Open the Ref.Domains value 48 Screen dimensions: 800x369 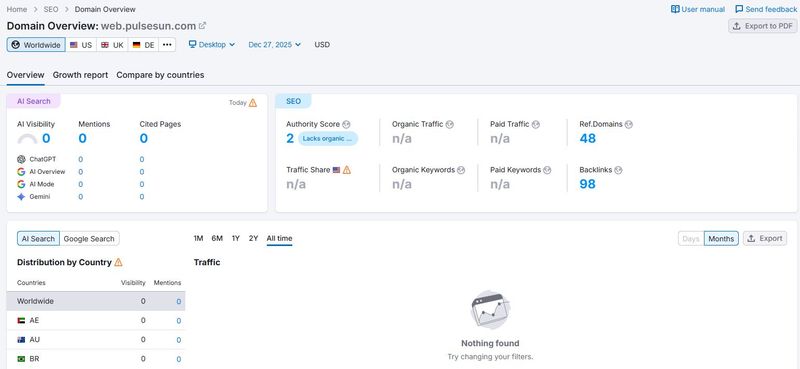click(x=588, y=138)
